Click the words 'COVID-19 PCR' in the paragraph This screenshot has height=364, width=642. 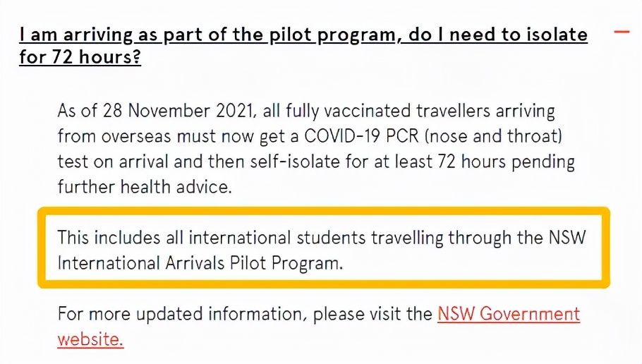361,136
